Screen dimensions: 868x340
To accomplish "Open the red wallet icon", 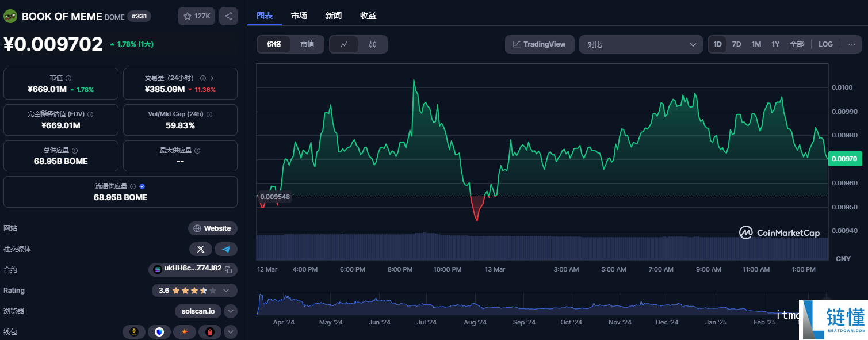I will point(210,332).
